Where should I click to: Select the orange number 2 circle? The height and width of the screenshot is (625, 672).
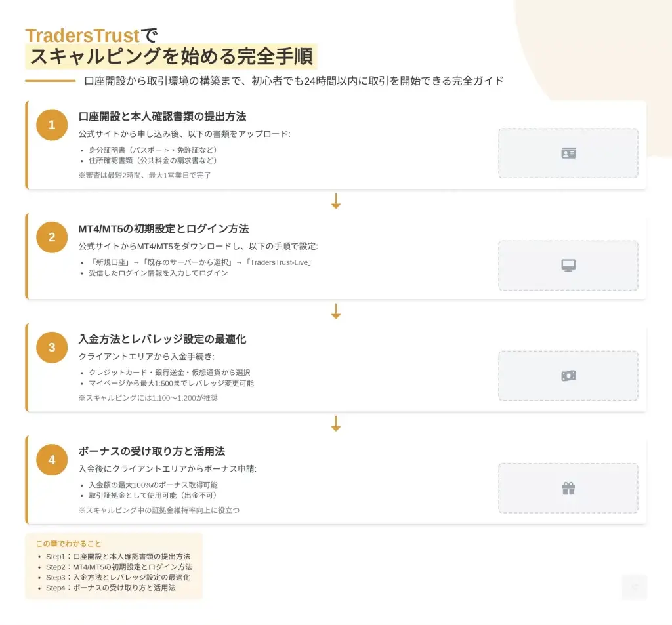coord(52,237)
